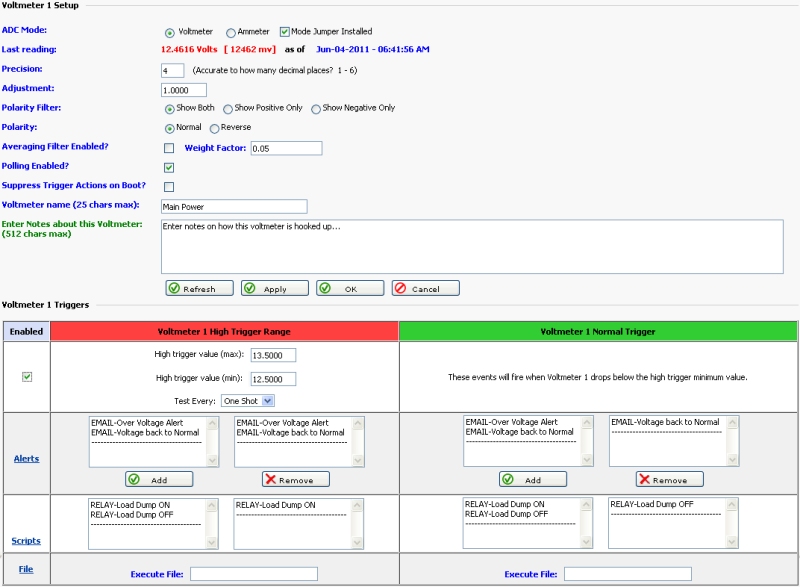Add alert in High Trigger Range section
This screenshot has width=800, height=587.
159,479
